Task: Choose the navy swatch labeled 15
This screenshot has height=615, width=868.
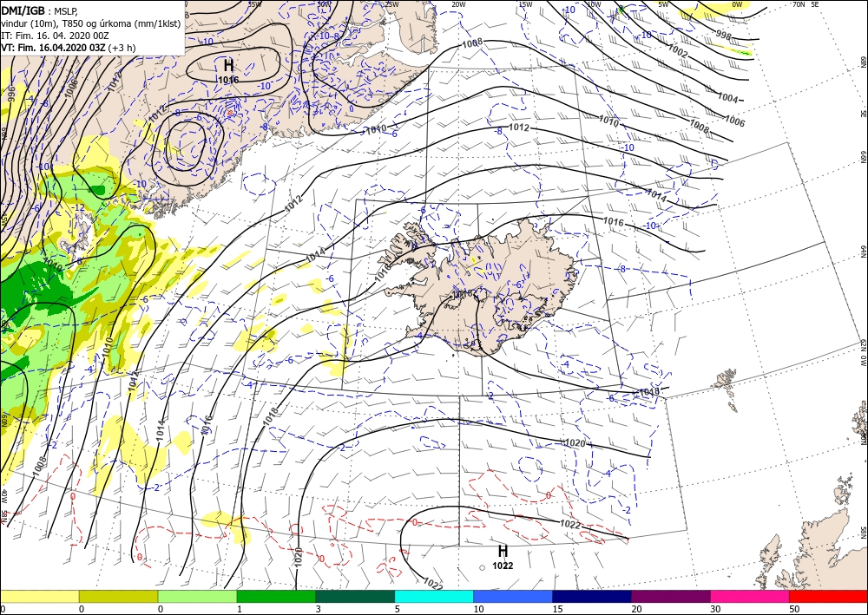Action: (x=592, y=596)
